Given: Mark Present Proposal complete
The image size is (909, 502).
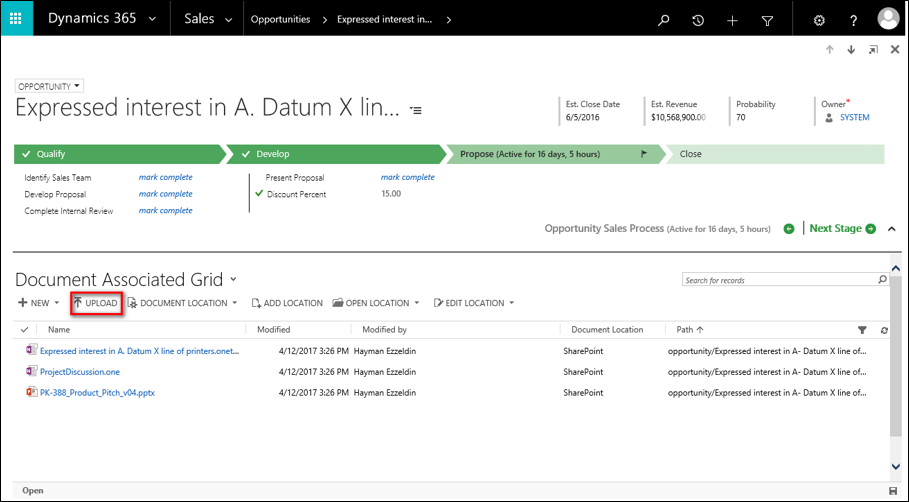Looking at the screenshot, I should pyautogui.click(x=407, y=177).
